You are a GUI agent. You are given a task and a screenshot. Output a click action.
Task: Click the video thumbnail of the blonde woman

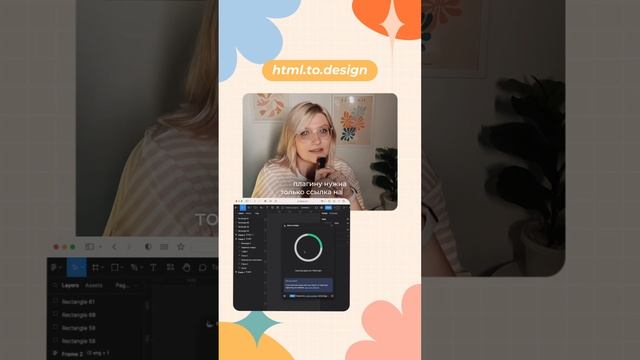coord(320,151)
